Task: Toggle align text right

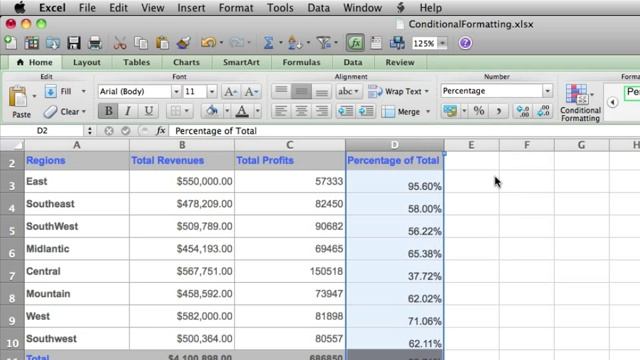Action: pos(322,111)
